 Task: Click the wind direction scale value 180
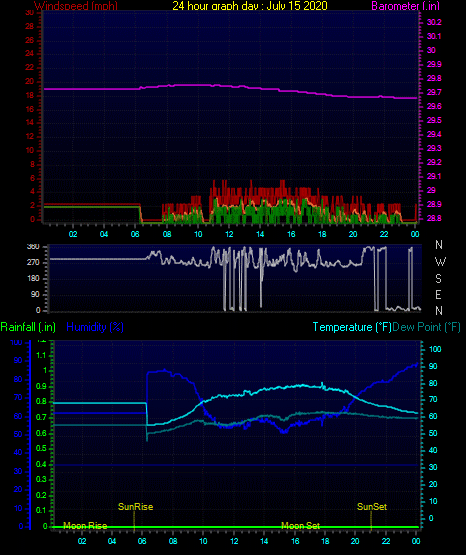point(33,279)
